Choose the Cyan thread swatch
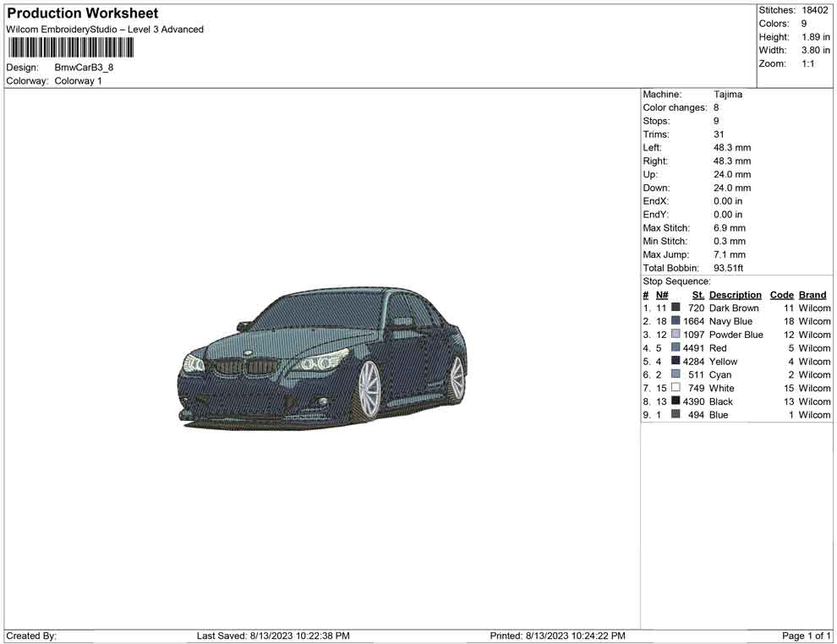The image size is (837, 644). (676, 374)
